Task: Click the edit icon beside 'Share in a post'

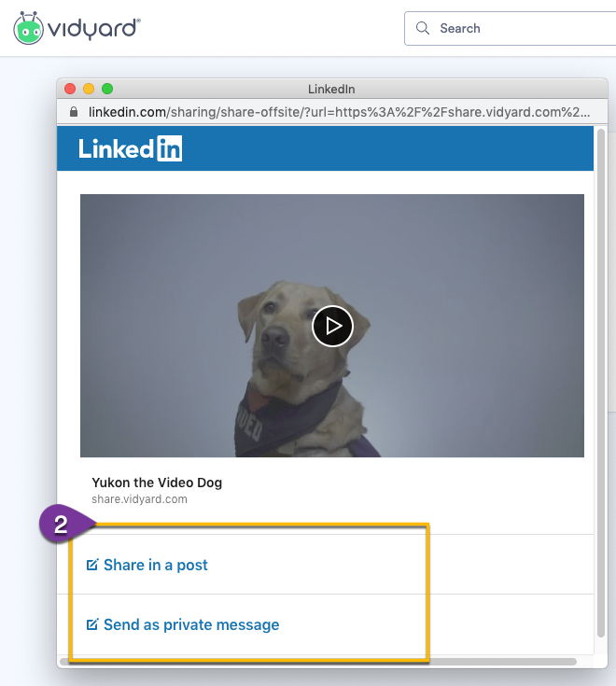Action: click(92, 565)
